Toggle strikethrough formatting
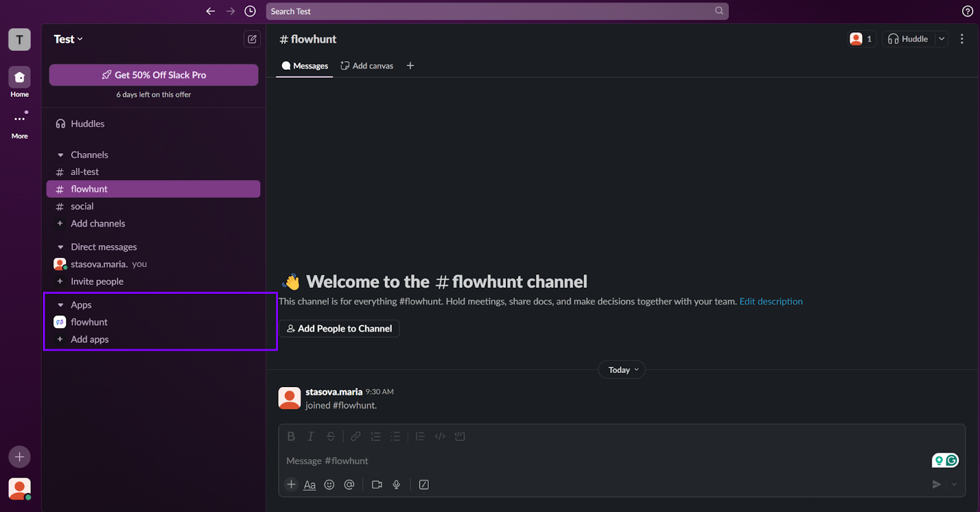This screenshot has width=980, height=512. (x=331, y=436)
